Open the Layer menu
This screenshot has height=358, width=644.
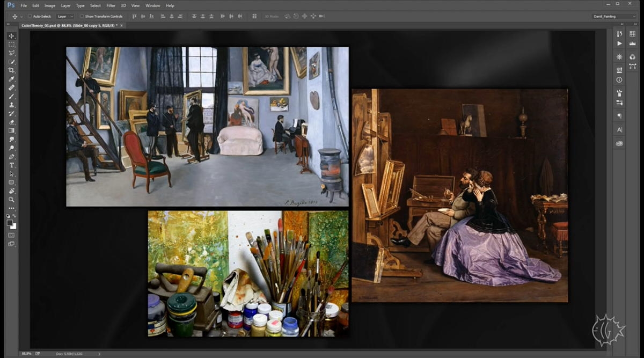tap(65, 5)
